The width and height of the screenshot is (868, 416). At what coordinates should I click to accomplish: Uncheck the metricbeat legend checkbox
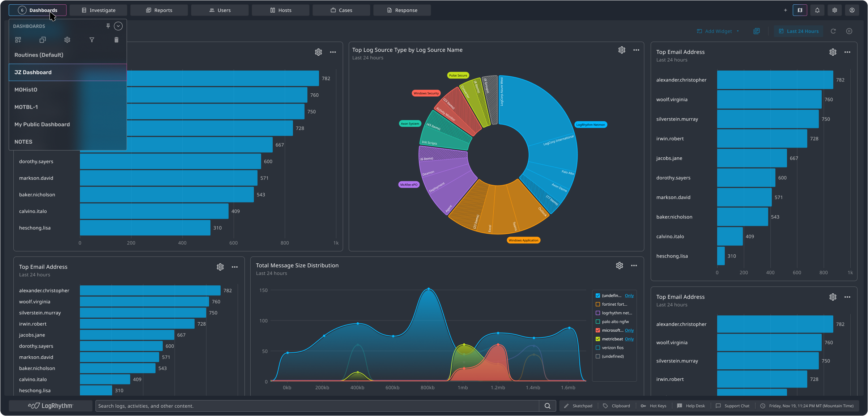pos(598,339)
